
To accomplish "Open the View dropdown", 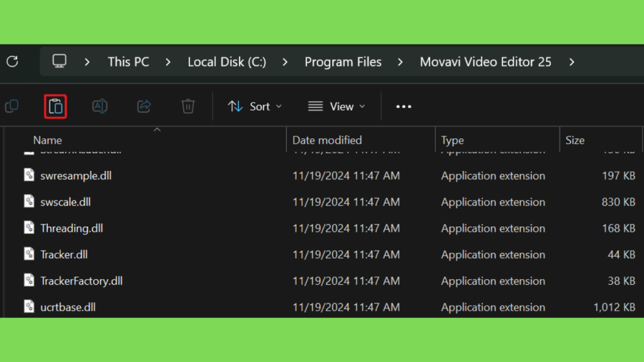I will 337,107.
